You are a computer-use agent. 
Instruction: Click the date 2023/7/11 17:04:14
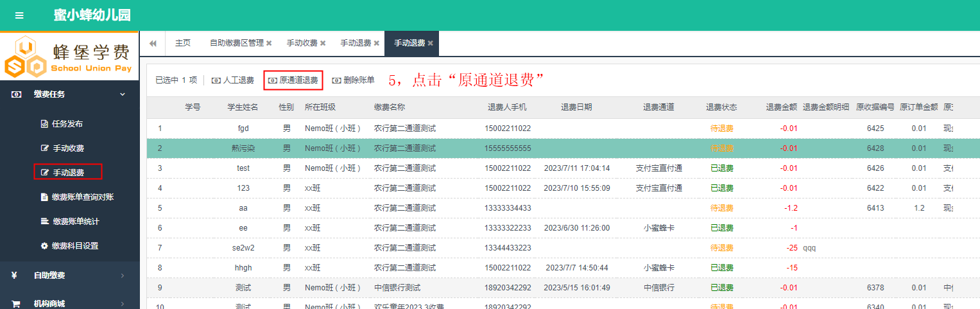[577, 168]
